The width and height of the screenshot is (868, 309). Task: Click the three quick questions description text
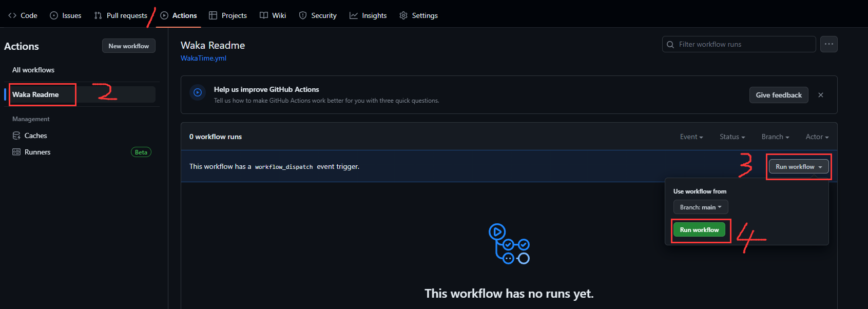(x=326, y=101)
